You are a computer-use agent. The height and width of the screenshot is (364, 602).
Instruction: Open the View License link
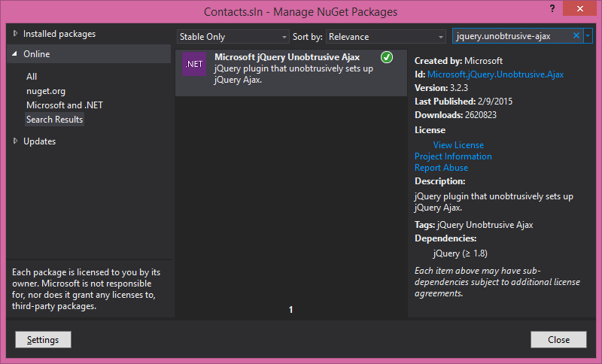click(458, 145)
